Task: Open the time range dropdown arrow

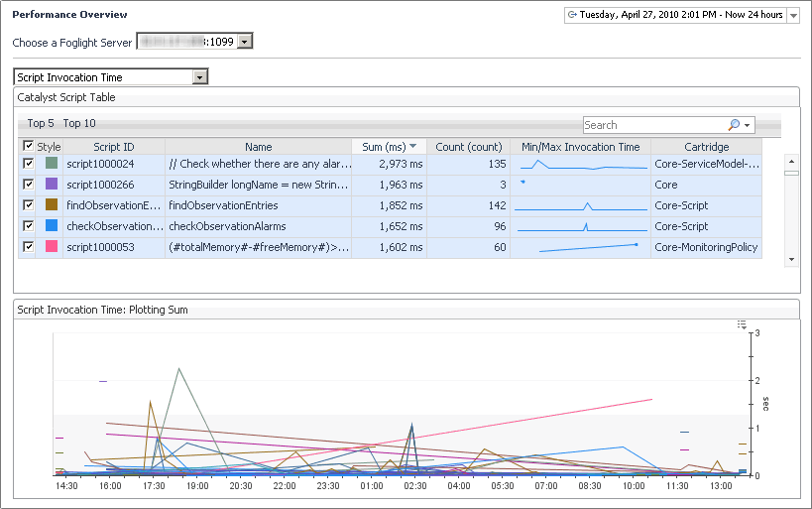Action: (792, 16)
